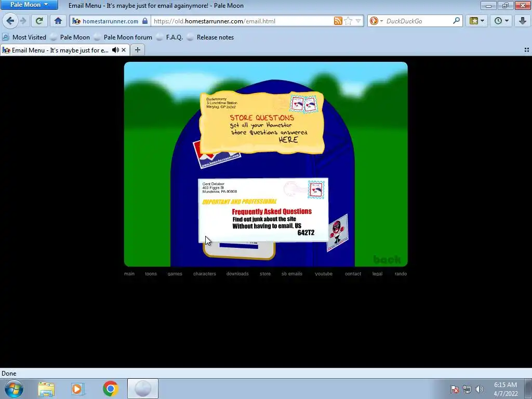
Task: Bookmark this page with the star icon
Action: click(x=348, y=21)
